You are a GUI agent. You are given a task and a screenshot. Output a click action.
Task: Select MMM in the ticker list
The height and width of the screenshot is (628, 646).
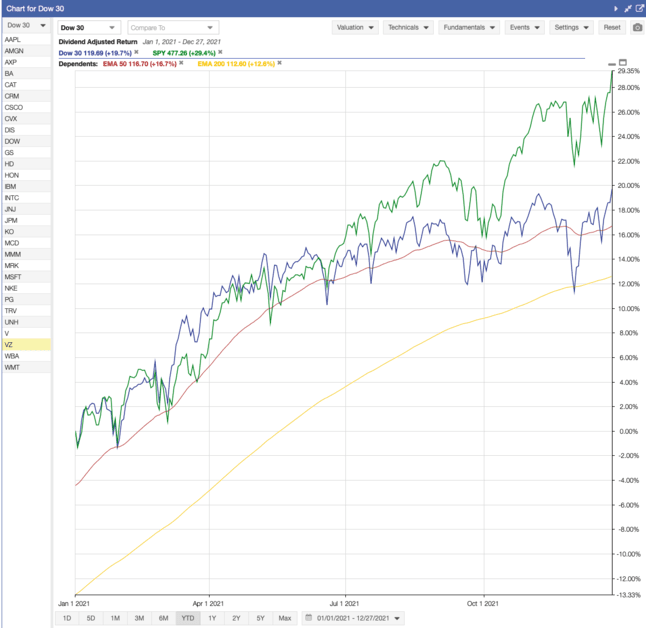pos(26,254)
